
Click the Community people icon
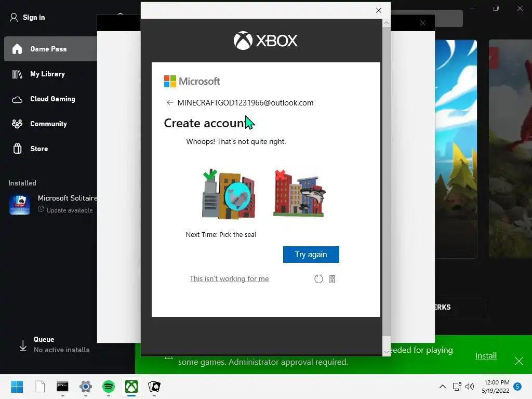tap(17, 124)
